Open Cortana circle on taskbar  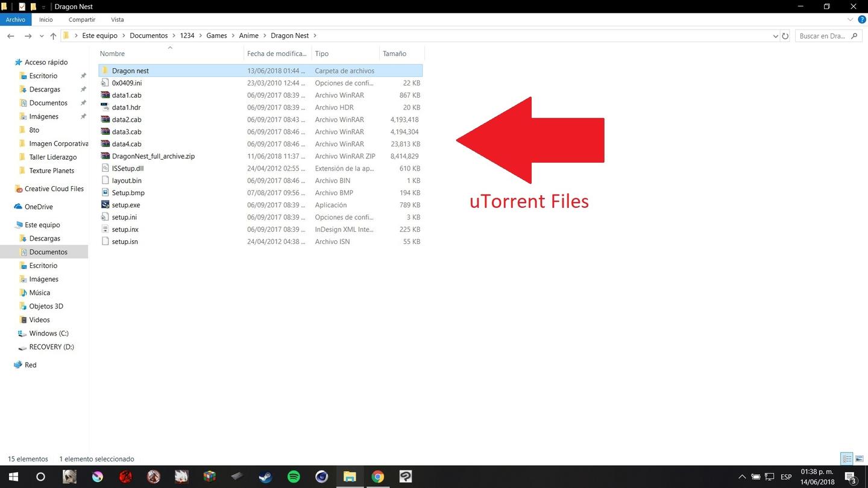[x=40, y=477]
